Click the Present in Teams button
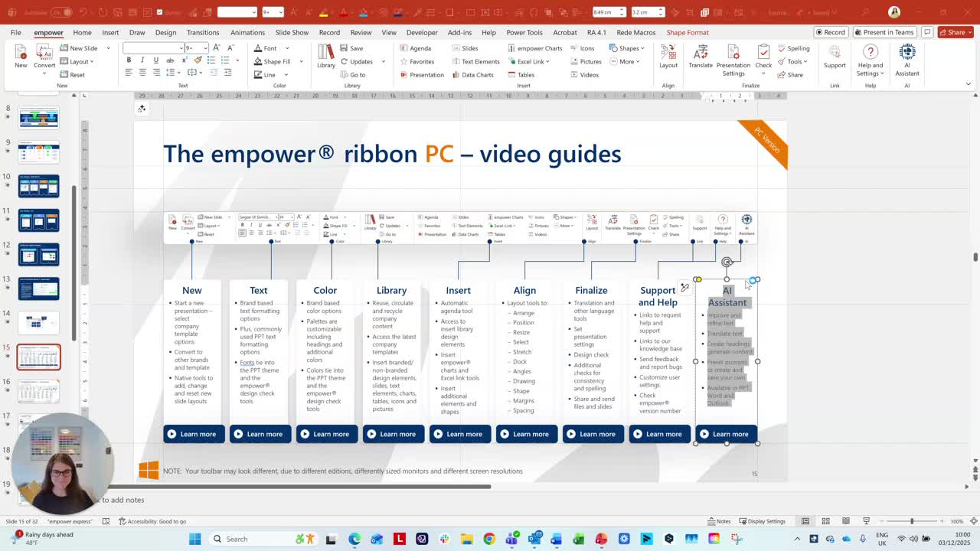 884,32
